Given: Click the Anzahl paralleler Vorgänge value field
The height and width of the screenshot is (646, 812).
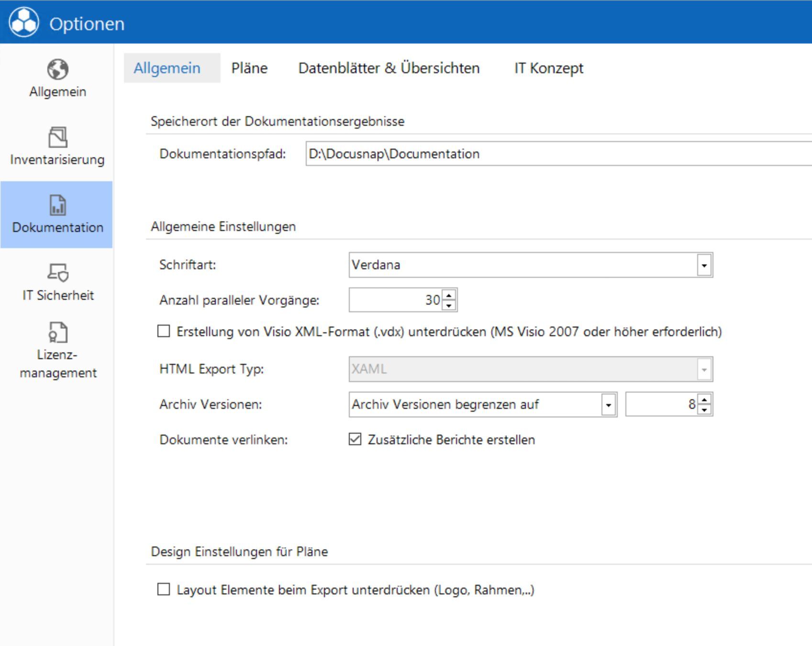Looking at the screenshot, I should tap(396, 300).
